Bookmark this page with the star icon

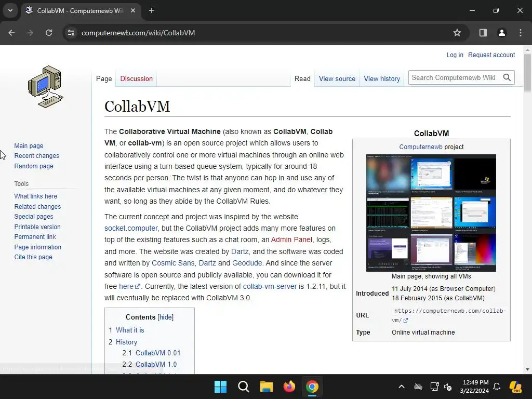point(457,33)
